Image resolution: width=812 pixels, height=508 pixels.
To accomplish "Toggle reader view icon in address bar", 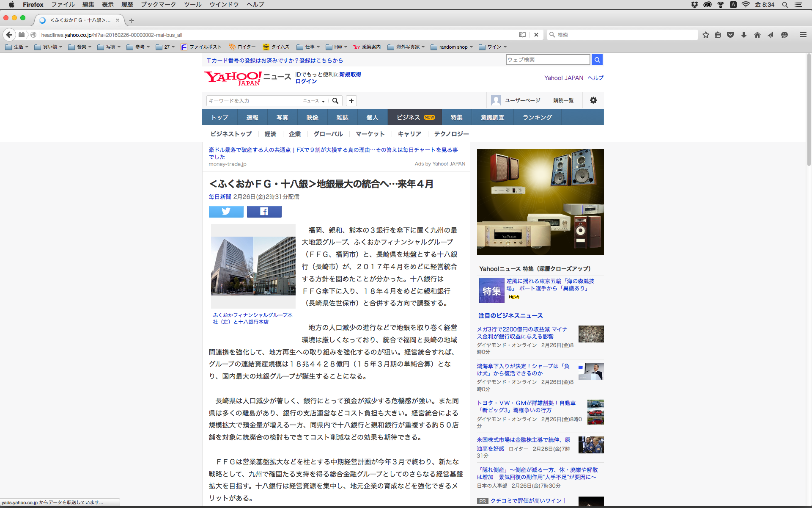I will 522,35.
